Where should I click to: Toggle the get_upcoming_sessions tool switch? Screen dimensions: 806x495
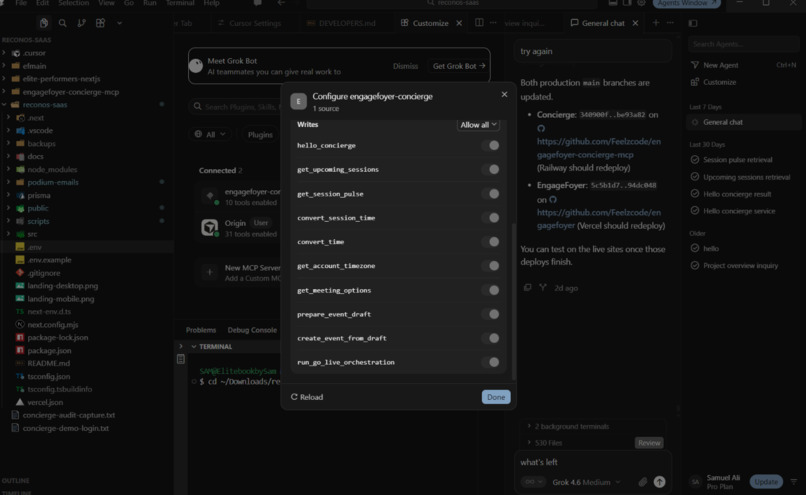point(491,169)
